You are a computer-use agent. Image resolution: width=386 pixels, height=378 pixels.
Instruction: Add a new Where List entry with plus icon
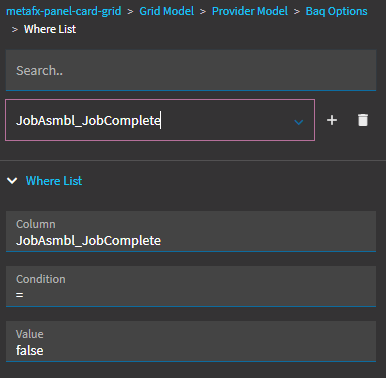pos(332,120)
